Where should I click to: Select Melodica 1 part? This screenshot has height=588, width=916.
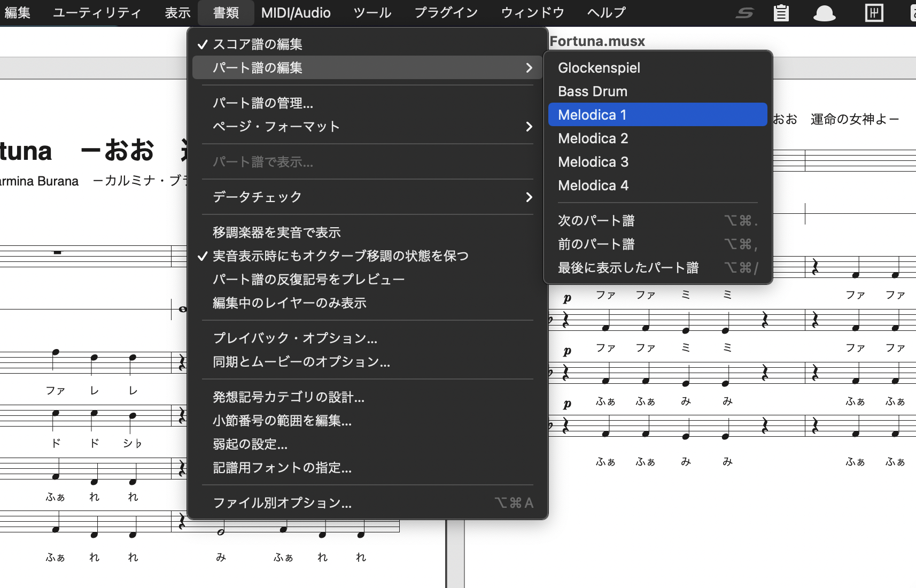pyautogui.click(x=658, y=115)
